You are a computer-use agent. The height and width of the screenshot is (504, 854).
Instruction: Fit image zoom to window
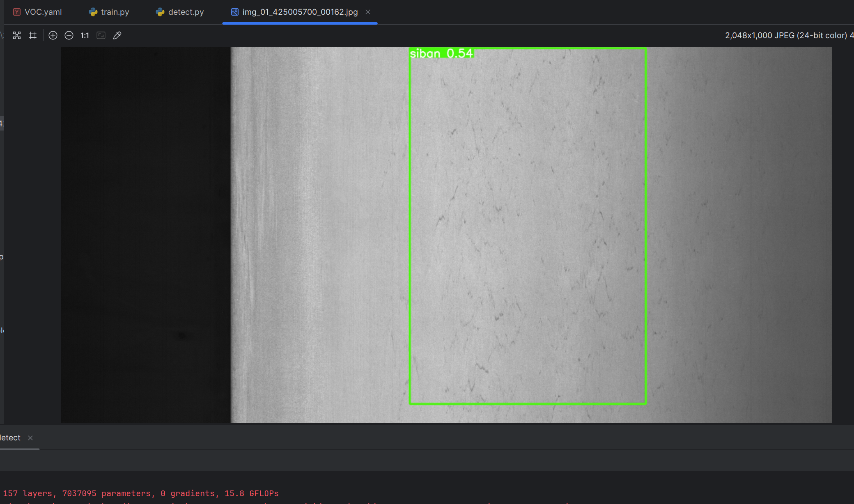101,35
